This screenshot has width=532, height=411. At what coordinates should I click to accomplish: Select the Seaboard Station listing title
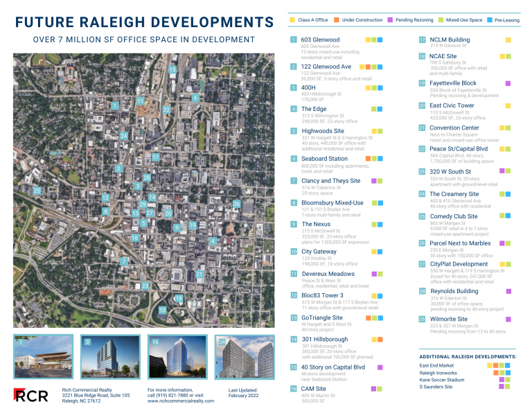coord(324,159)
